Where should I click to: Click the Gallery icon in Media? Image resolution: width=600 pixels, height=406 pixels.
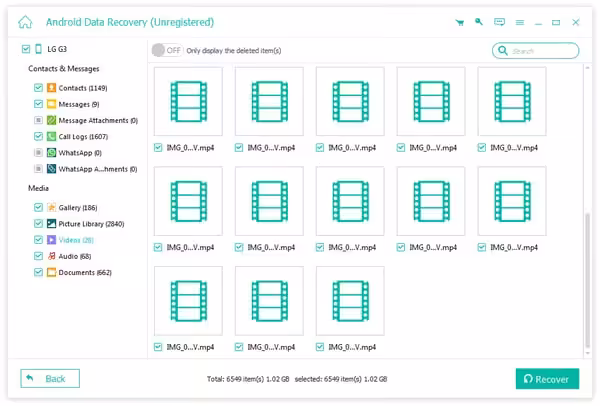51,207
